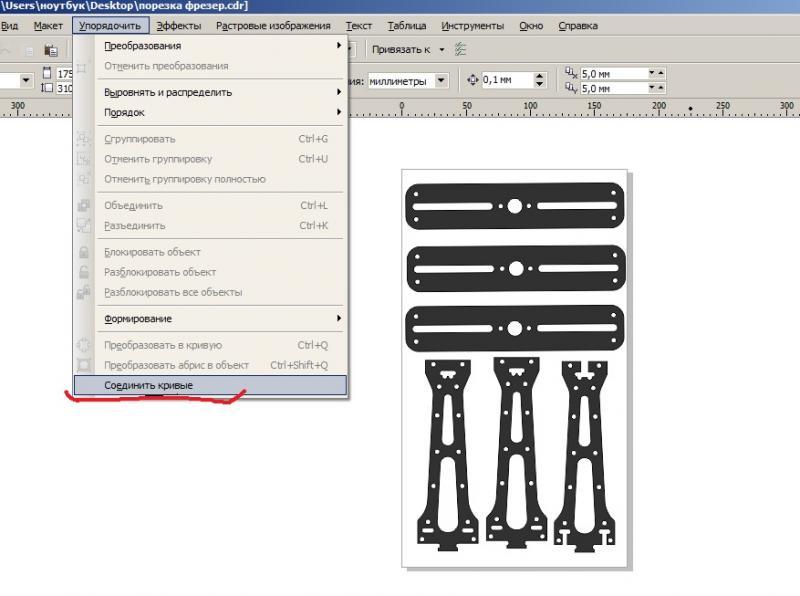Open the Растровые изображения menu
Viewport: 800px width, 596px height.
click(273, 26)
